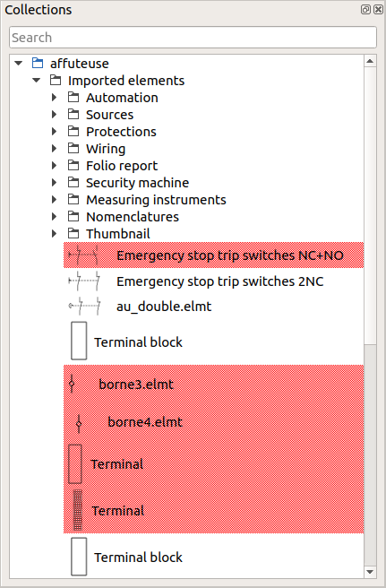Click the dotted Terminal element thumbnail

tap(77, 510)
